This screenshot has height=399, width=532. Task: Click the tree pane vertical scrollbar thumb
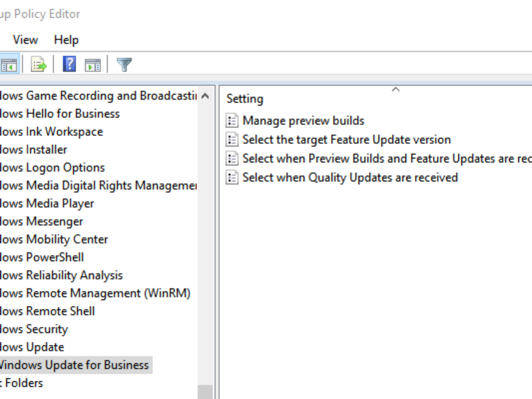(x=205, y=392)
